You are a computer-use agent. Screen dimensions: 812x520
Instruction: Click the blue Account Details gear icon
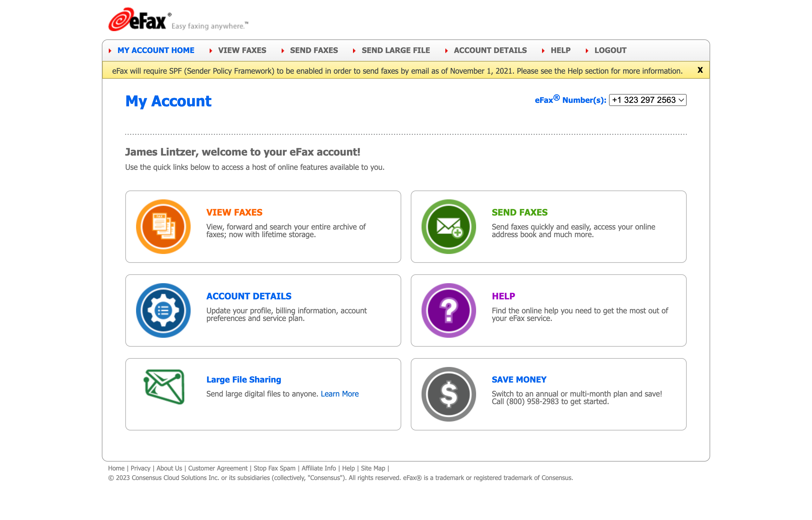tap(163, 310)
